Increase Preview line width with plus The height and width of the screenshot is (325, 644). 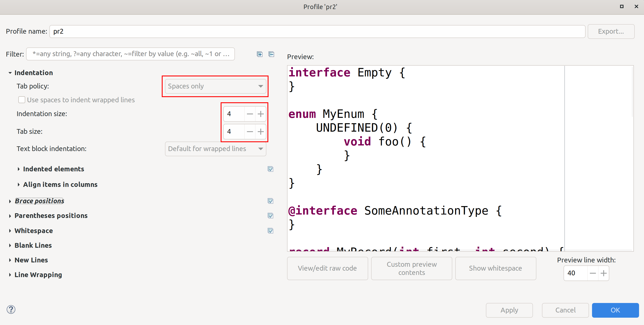point(603,273)
